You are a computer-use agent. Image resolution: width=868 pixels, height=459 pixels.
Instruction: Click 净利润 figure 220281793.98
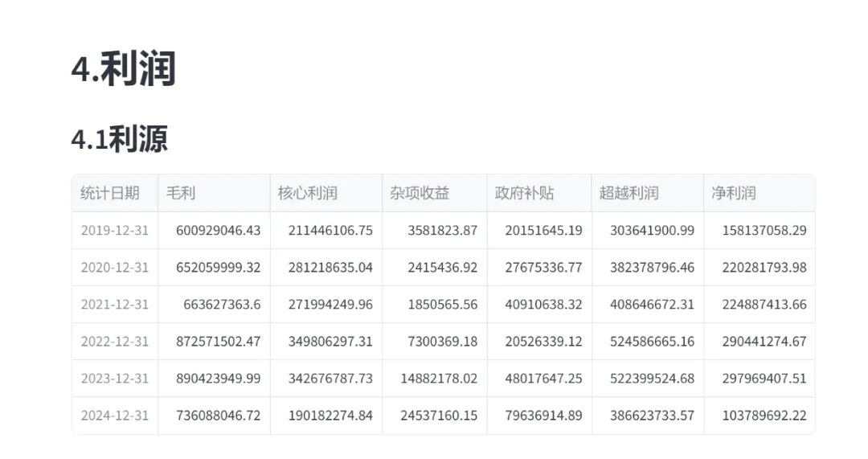[x=759, y=268]
